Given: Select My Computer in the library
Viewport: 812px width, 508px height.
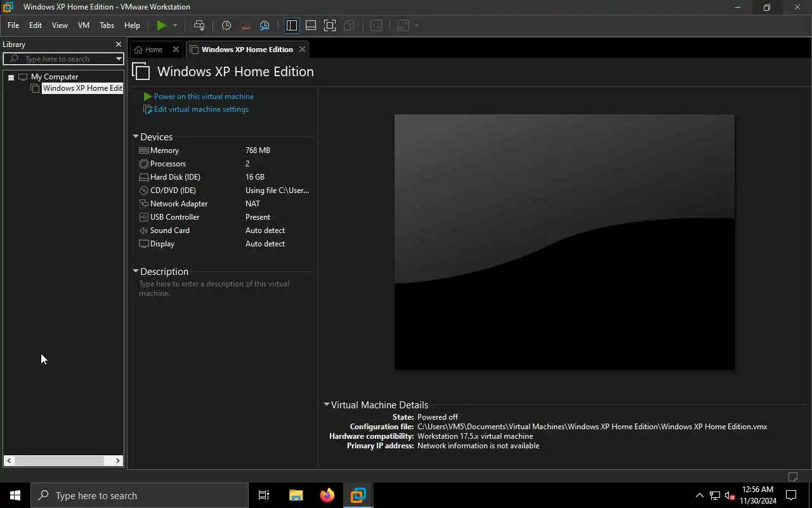Looking at the screenshot, I should coord(55,77).
